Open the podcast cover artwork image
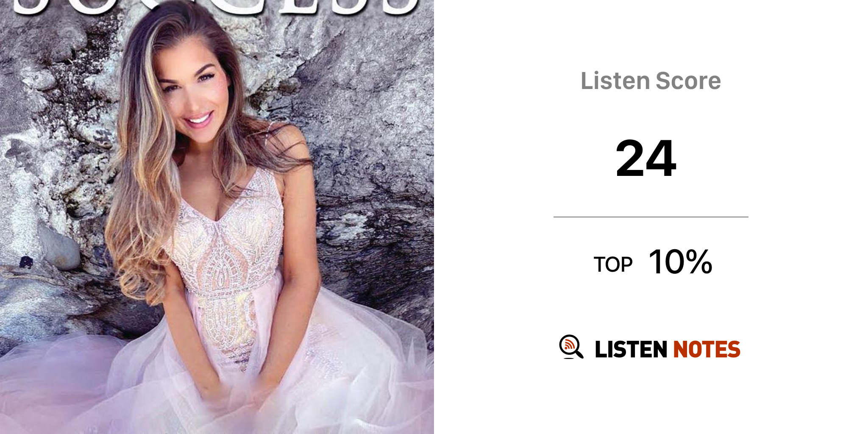Screen dimensions: 868x434 click(217, 217)
